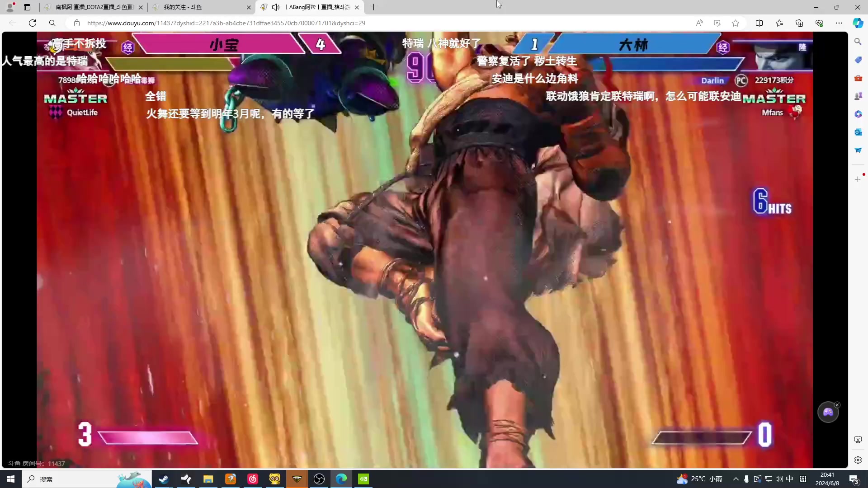Open the Tools toolbox in sidebar

[x=858, y=78]
